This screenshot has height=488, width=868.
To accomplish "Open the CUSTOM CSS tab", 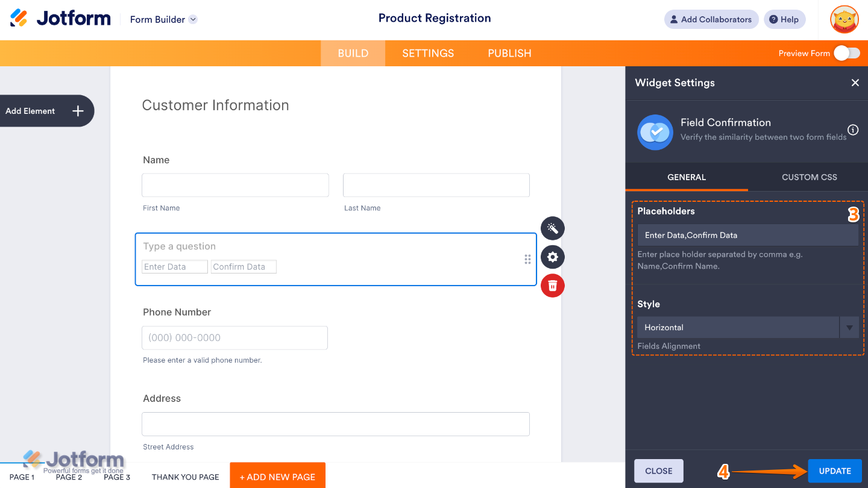I will [x=809, y=177].
